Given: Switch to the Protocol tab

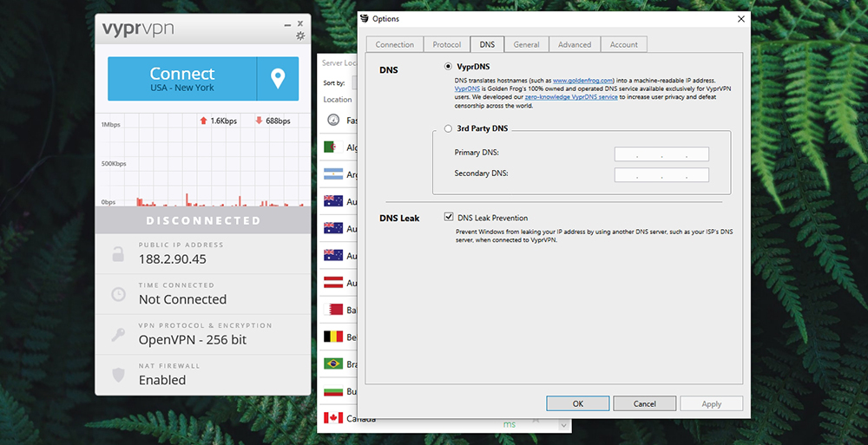Looking at the screenshot, I should (447, 45).
